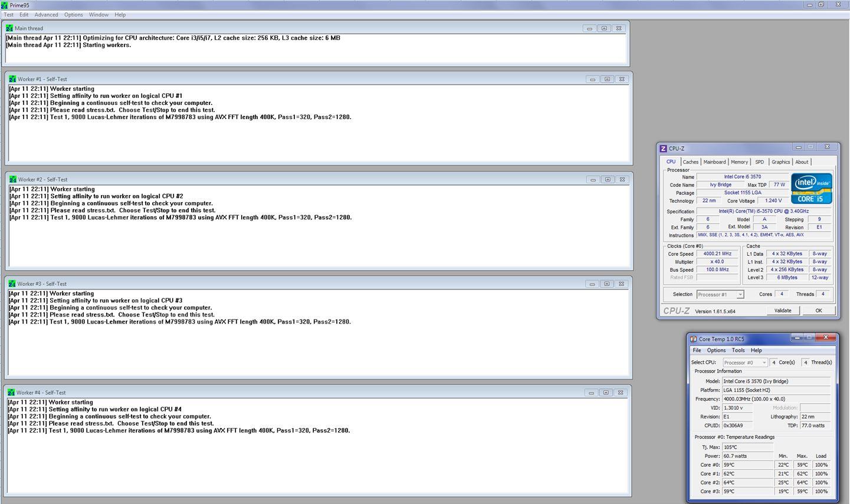Image resolution: width=850 pixels, height=504 pixels.
Task: Maximize the Worker #4 Self-Test window
Action: point(606,392)
